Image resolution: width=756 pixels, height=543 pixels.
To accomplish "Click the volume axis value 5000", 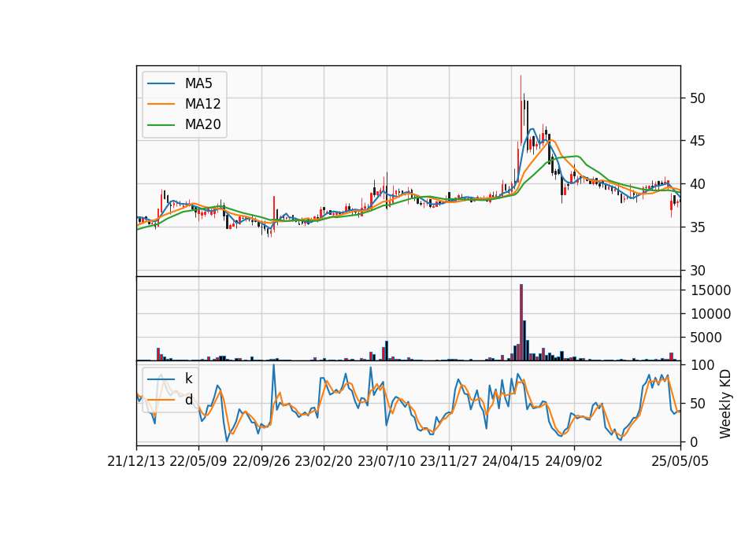I will 706,338.
